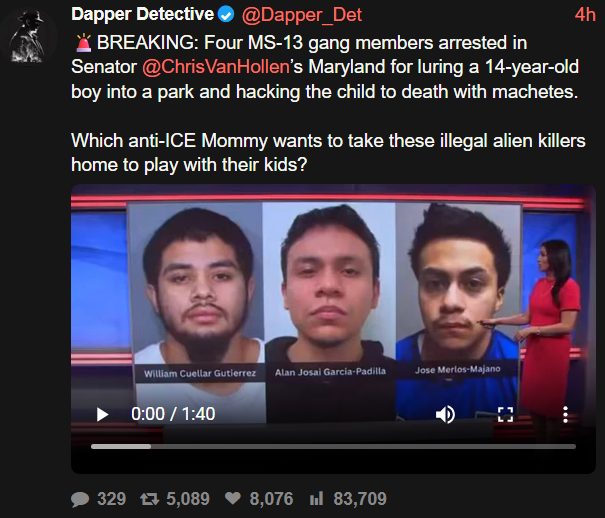Open the @Dapper_Det handle link
Viewport: 605px width, 518px height.
[302, 15]
